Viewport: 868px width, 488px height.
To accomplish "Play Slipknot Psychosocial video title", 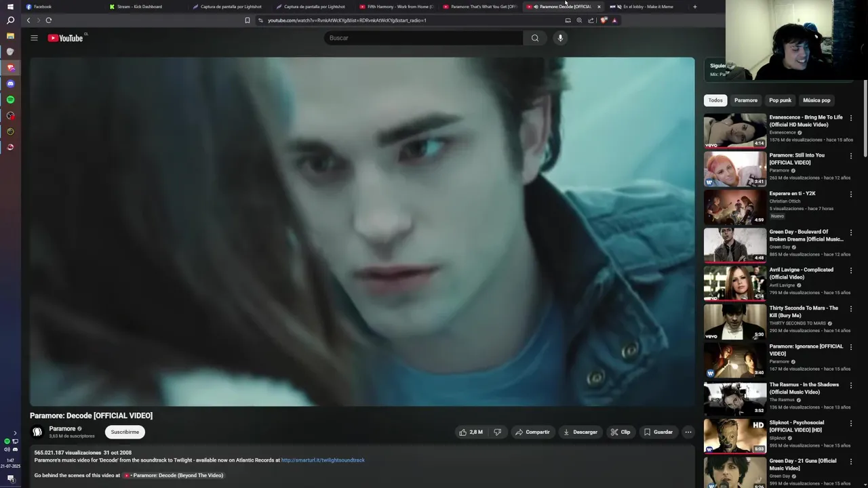I will click(x=797, y=426).
